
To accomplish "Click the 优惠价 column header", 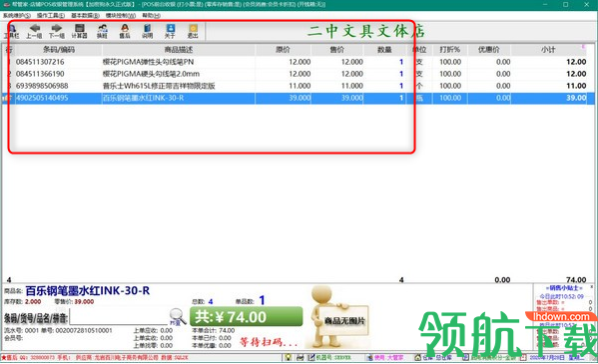I will pos(489,50).
